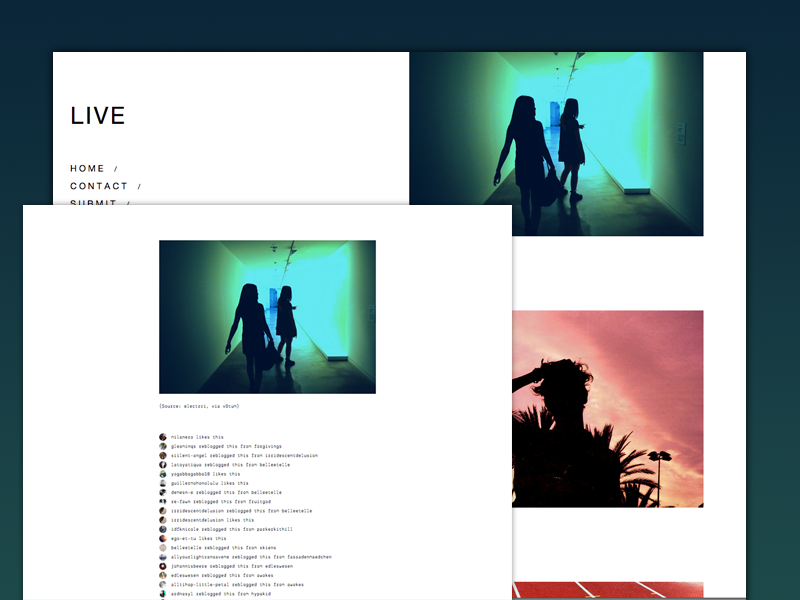Screen dimensions: 800x600
Task: Click the ego-et-tu avatar icon
Action: (163, 538)
